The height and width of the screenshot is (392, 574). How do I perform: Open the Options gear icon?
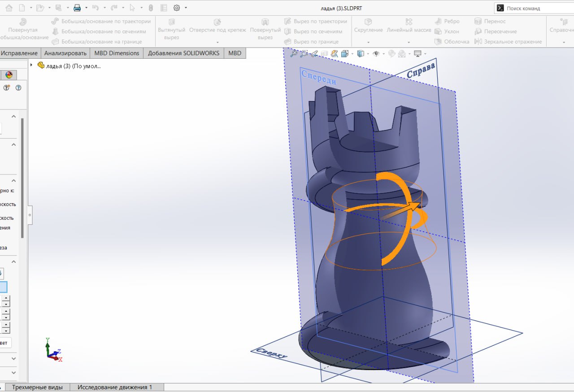click(177, 8)
